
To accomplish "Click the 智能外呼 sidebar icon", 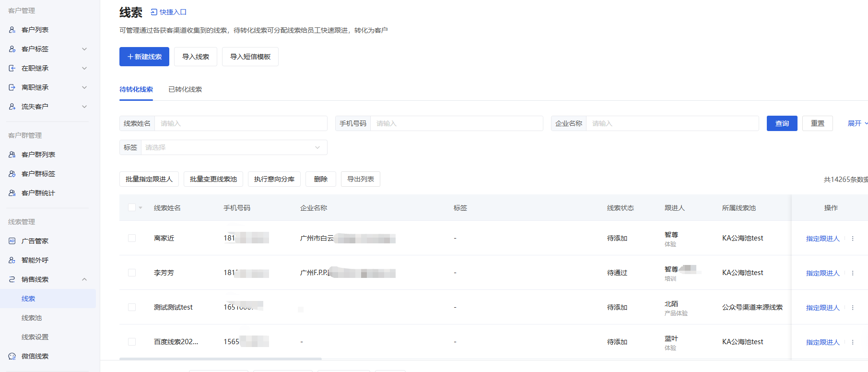I will (12, 260).
